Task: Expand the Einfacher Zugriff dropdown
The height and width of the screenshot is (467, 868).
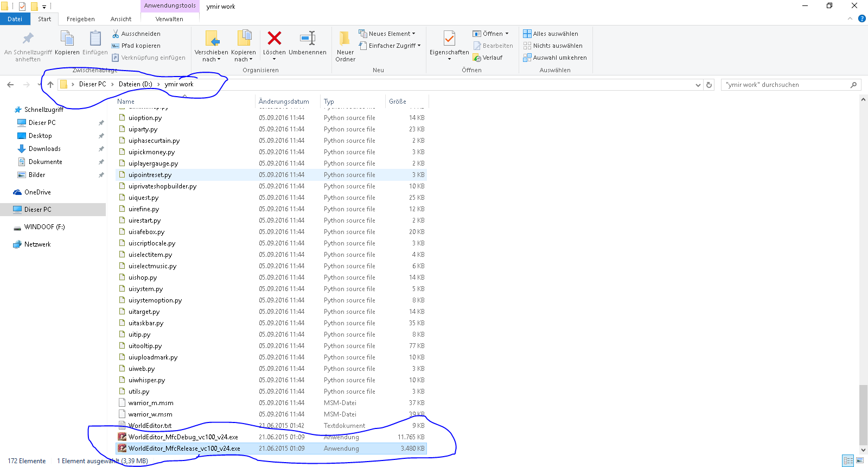Action: (419, 46)
